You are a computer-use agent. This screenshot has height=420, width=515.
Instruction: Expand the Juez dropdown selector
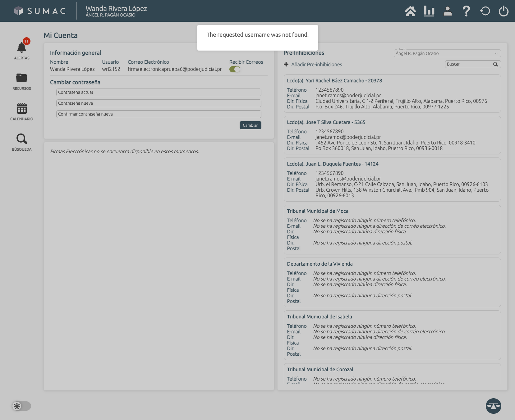(x=447, y=53)
